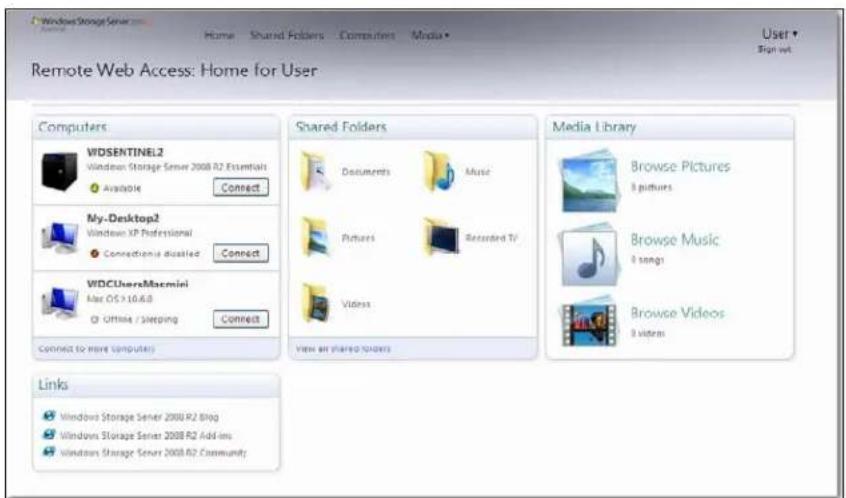Image resolution: width=846 pixels, height=498 pixels.
Task: Open the Pictures shared folder icon
Action: click(x=316, y=237)
